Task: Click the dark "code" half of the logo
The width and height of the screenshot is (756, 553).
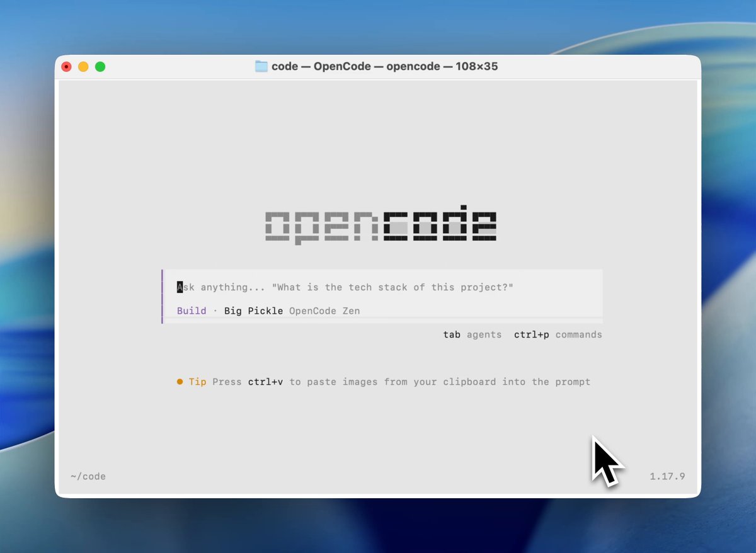Action: tap(440, 223)
